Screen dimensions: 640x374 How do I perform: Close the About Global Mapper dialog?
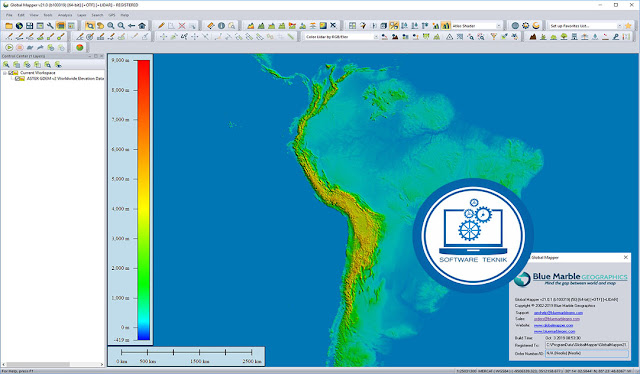coord(626,257)
